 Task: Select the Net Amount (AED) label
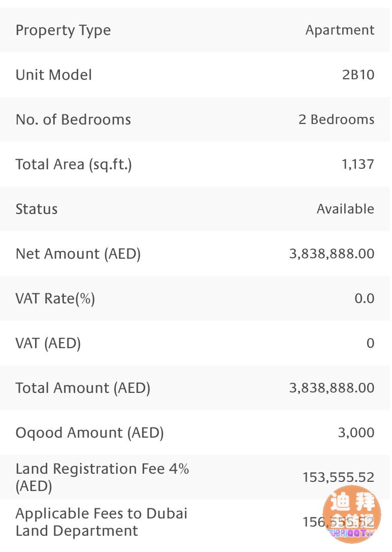78,254
